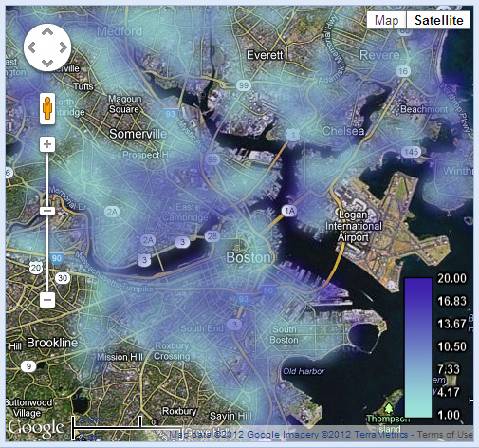Click the route 145 marker
Screen dimensions: 479x448
coord(411,152)
